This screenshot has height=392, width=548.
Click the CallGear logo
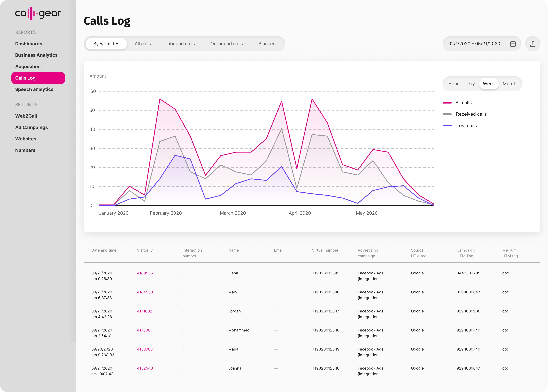point(38,13)
